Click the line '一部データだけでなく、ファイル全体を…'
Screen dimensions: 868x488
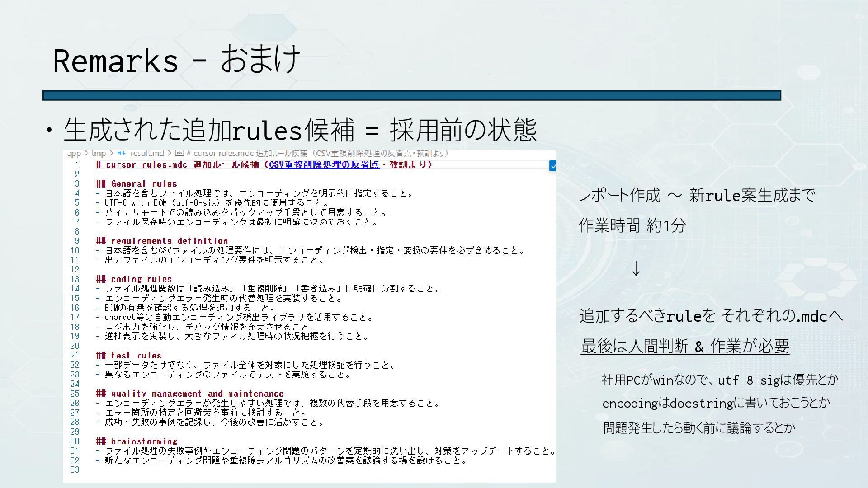246,365
